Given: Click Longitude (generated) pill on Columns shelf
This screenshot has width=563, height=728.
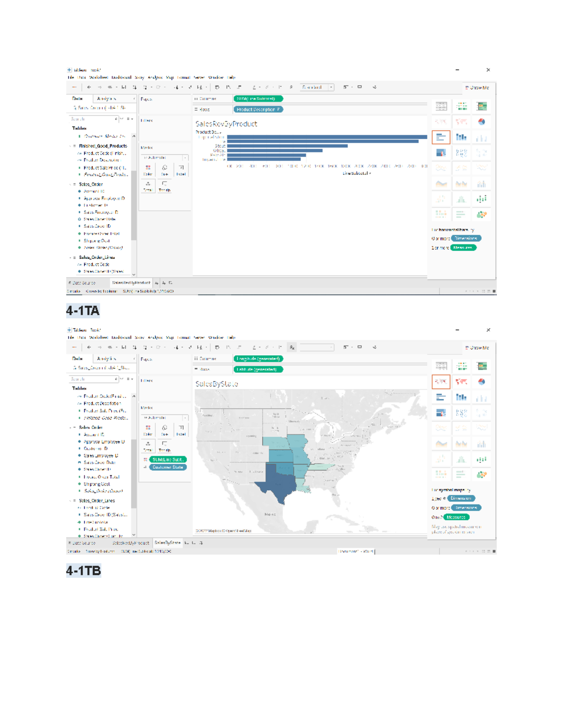Looking at the screenshot, I should pos(258,359).
